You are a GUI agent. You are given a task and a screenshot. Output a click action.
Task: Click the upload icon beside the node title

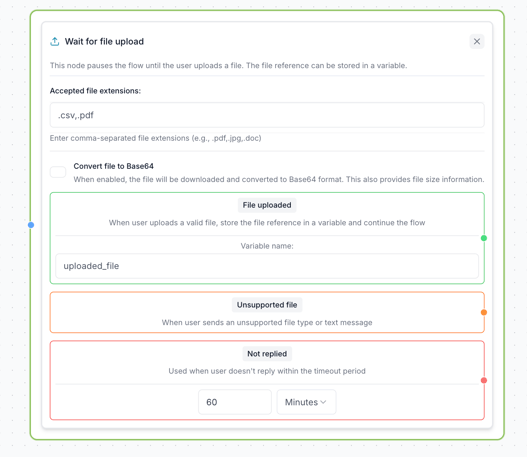(54, 42)
